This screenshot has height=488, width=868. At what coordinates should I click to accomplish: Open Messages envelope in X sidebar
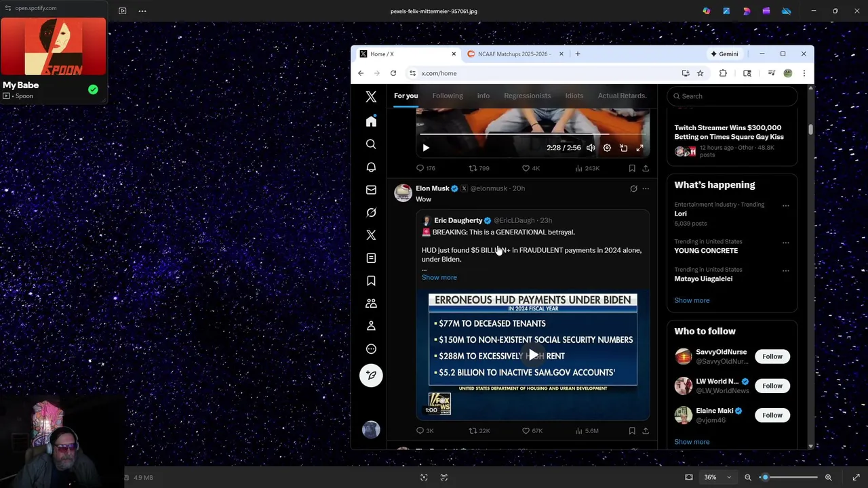pyautogui.click(x=371, y=190)
